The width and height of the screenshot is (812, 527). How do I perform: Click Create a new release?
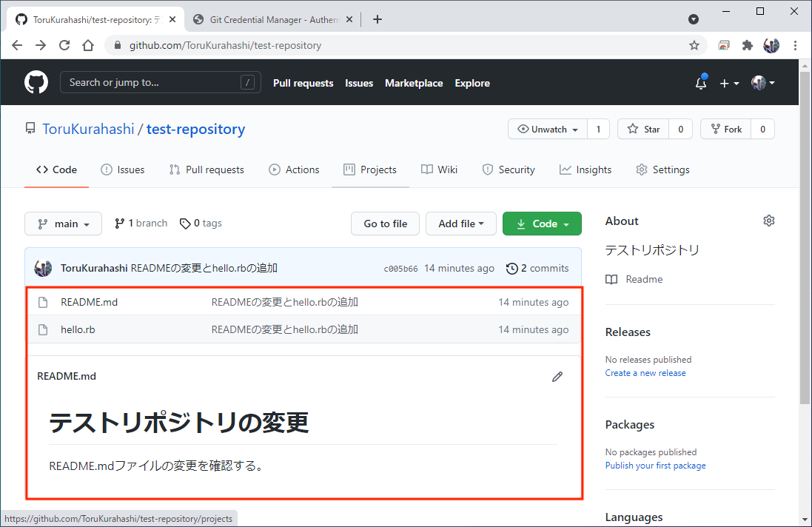coord(645,373)
